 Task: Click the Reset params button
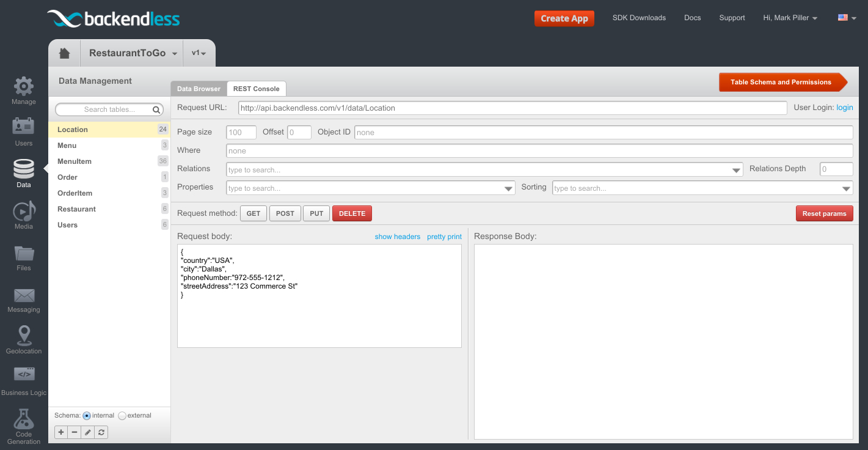point(825,213)
